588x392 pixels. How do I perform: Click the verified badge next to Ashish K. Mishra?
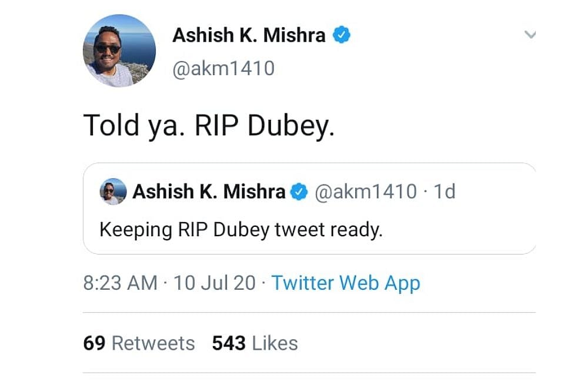click(341, 35)
